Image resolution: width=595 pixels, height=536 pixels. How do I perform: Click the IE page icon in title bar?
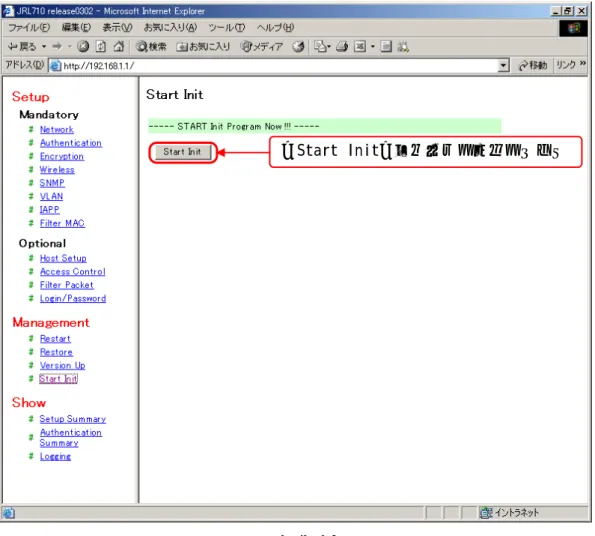point(8,11)
